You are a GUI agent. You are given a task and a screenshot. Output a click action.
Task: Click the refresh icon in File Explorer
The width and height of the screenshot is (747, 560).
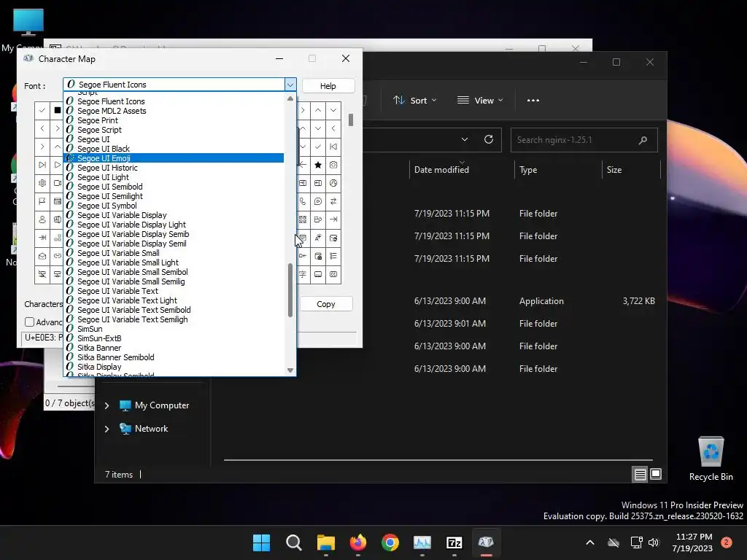click(488, 139)
